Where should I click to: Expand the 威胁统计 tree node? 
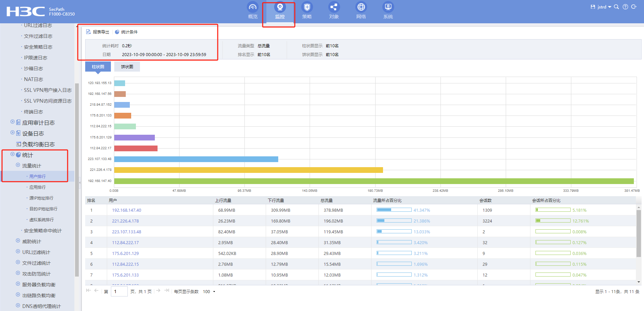coord(18,241)
